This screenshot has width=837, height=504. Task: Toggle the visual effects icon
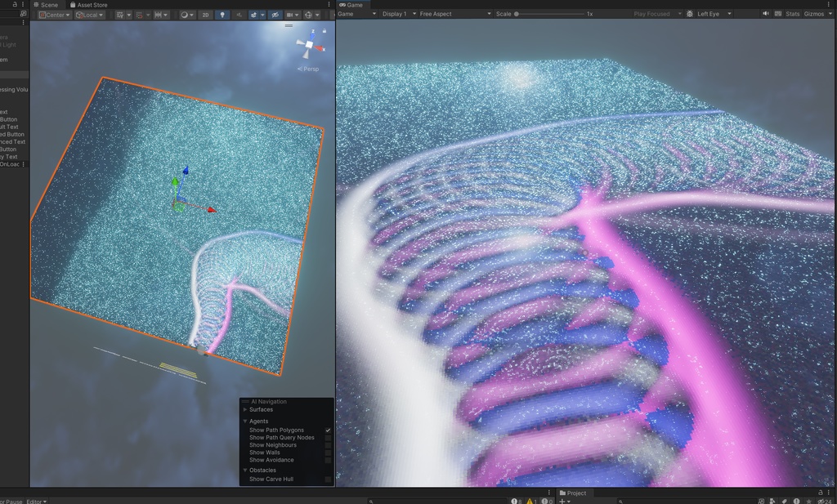[253, 15]
